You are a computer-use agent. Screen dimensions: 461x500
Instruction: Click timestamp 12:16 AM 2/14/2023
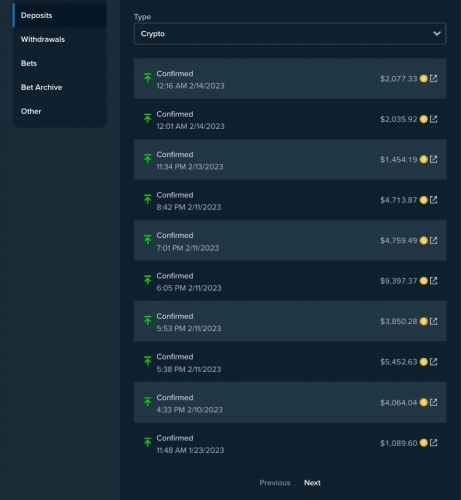coord(190,86)
